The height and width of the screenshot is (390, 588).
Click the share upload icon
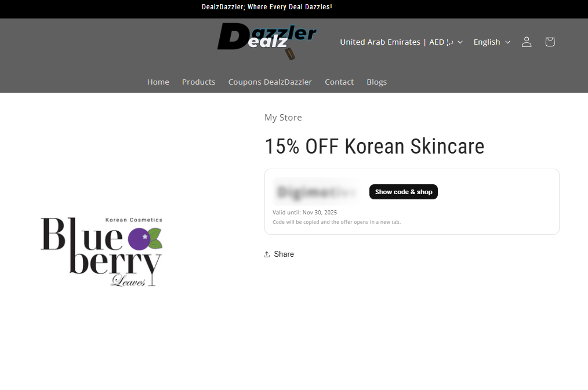click(267, 254)
